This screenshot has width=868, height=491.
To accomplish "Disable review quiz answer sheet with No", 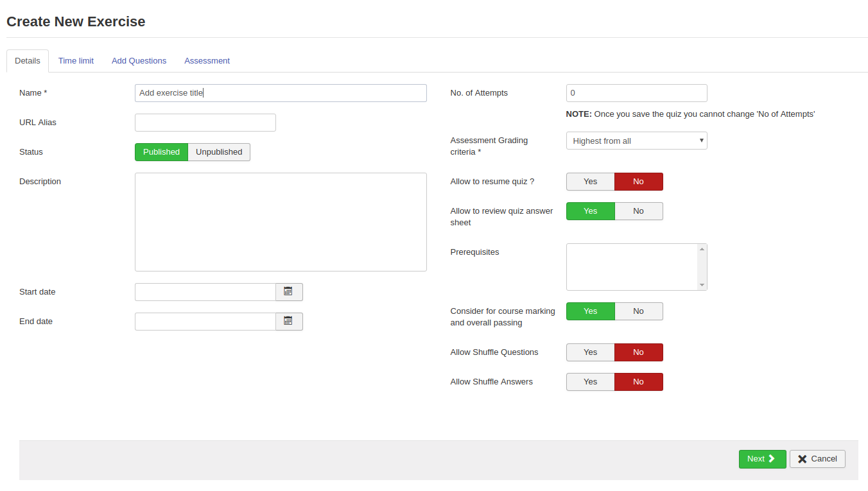I will click(638, 211).
